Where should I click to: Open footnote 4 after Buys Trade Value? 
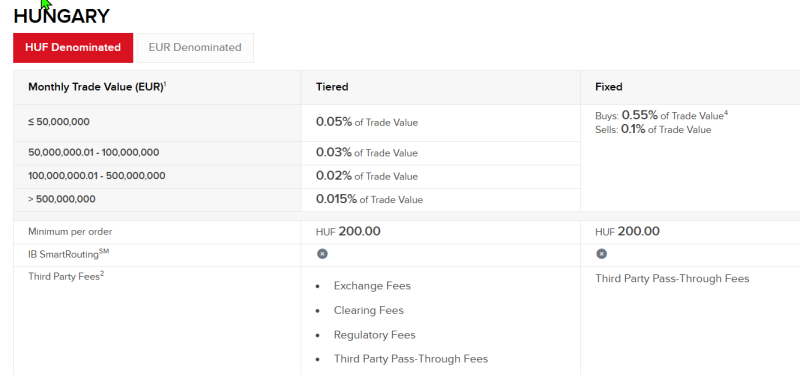click(726, 113)
